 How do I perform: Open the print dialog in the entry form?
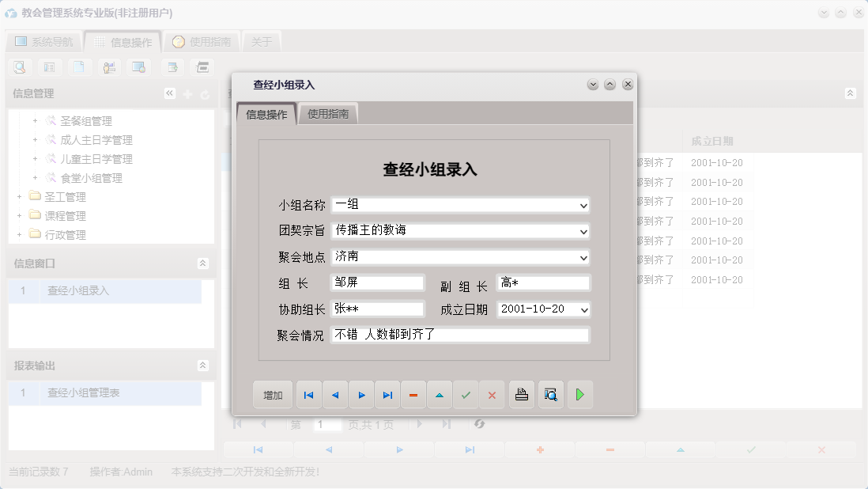[x=521, y=394]
